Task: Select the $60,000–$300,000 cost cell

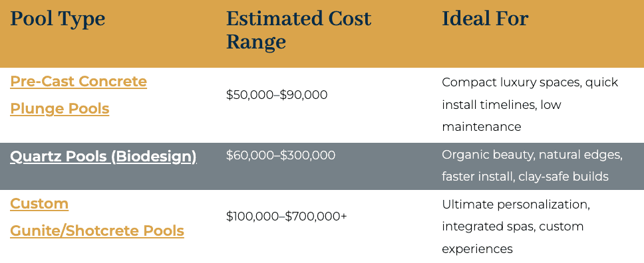Action: point(281,155)
